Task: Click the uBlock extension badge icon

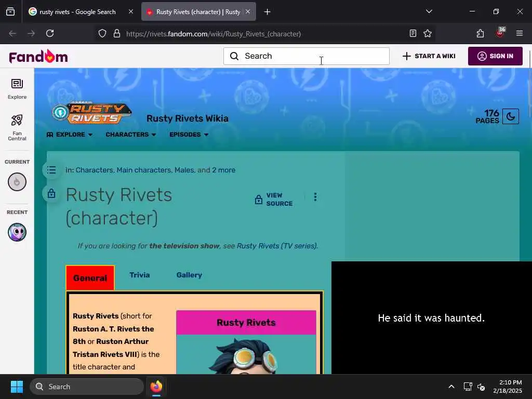Action: [x=500, y=33]
